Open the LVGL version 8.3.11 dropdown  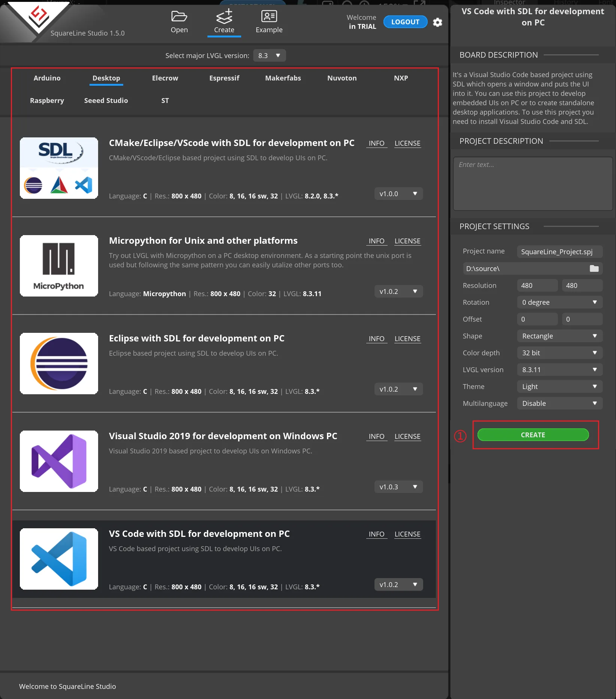(x=560, y=370)
